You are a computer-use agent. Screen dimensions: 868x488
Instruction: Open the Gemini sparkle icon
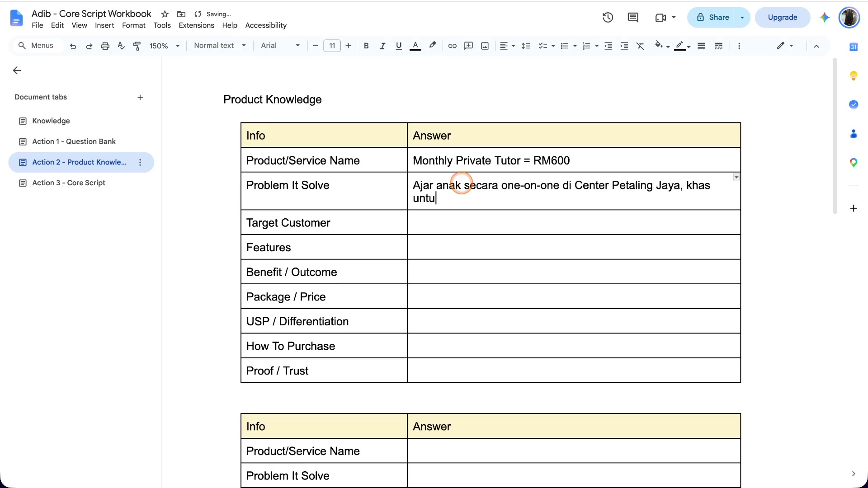click(x=825, y=18)
